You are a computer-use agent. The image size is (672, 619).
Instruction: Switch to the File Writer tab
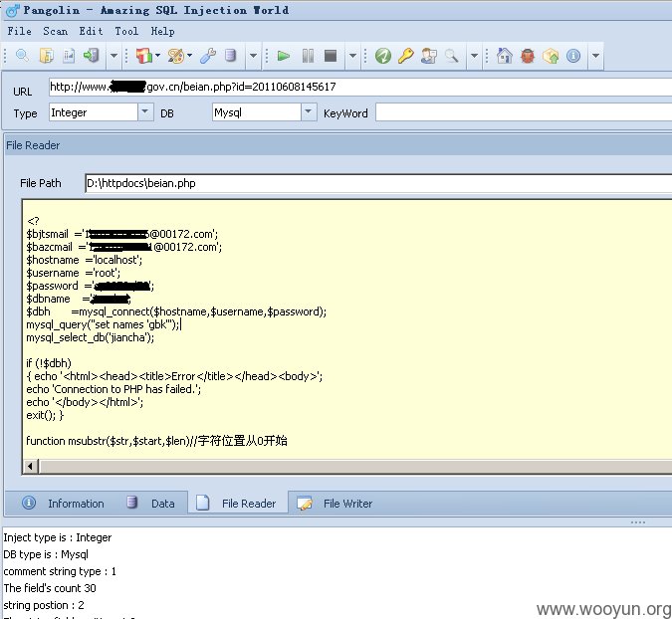[336, 504]
